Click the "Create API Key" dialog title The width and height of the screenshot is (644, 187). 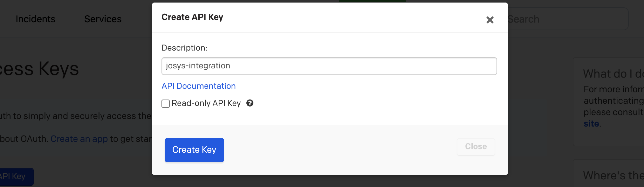pos(192,17)
